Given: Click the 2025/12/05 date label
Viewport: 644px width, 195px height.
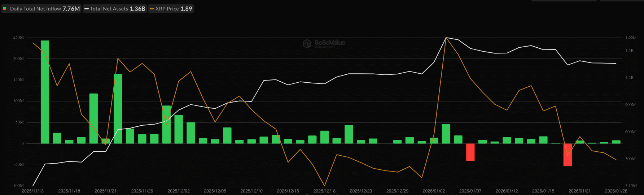Looking at the screenshot, I should click(x=215, y=191).
